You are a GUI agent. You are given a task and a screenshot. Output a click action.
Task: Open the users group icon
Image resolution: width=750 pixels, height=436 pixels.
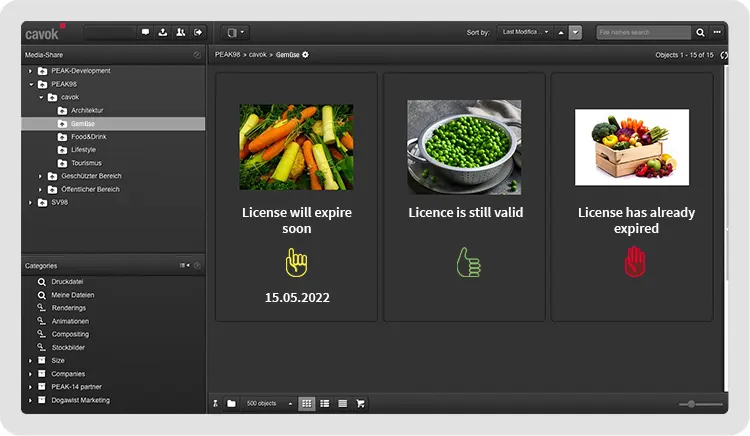(x=180, y=33)
